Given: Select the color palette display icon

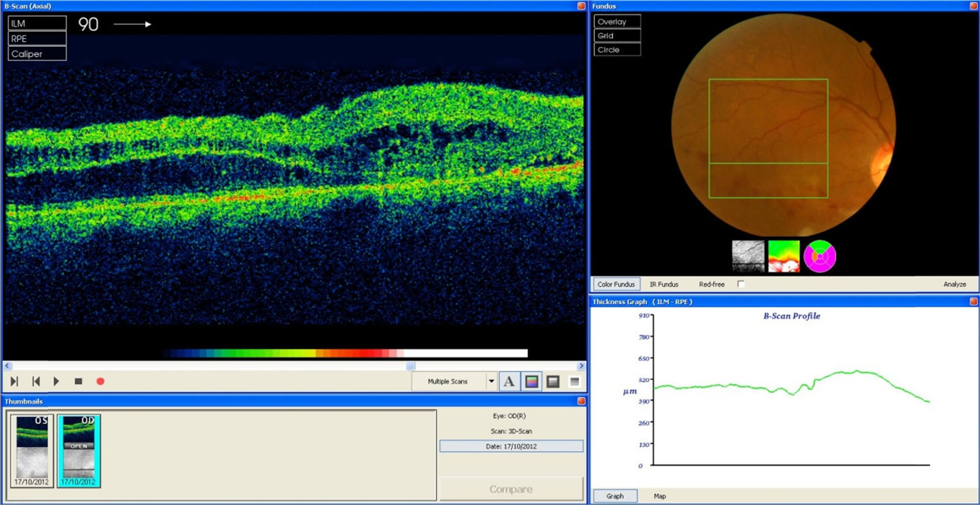Looking at the screenshot, I should pos(531,381).
